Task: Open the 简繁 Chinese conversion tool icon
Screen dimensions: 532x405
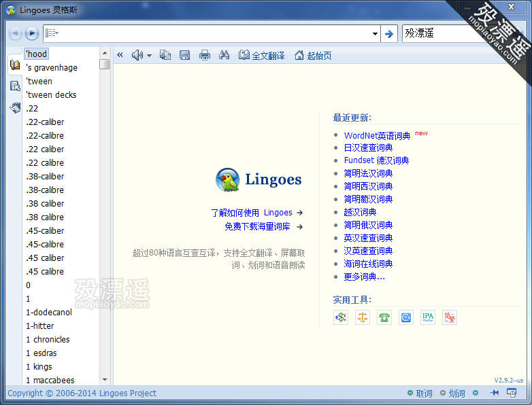Action: 450,317
